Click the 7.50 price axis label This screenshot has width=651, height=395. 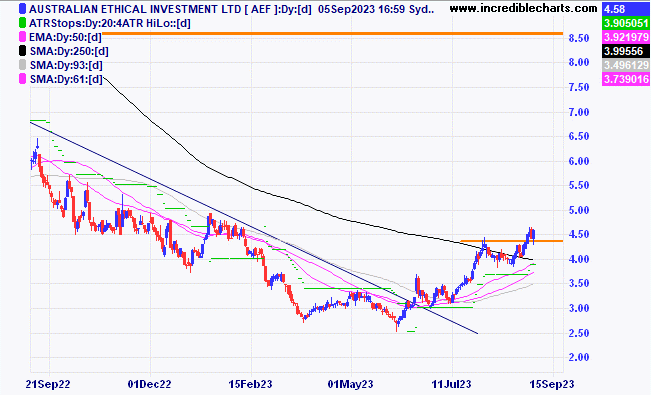point(578,87)
